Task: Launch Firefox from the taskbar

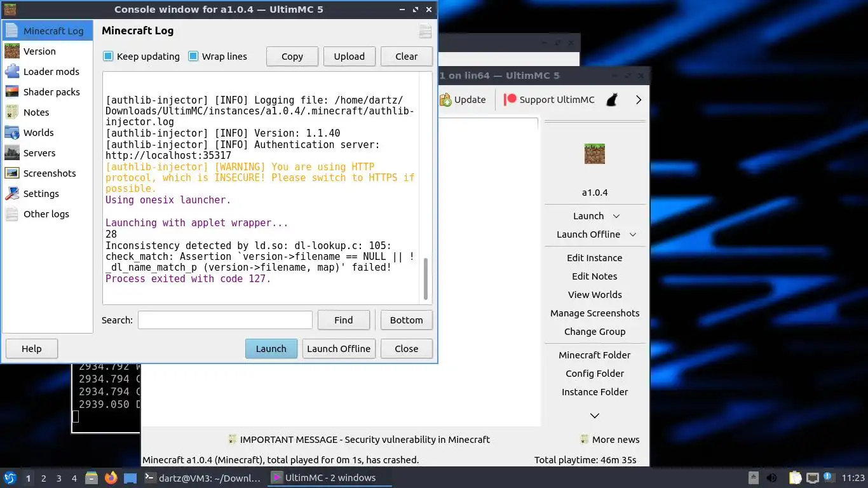Action: pyautogui.click(x=111, y=478)
